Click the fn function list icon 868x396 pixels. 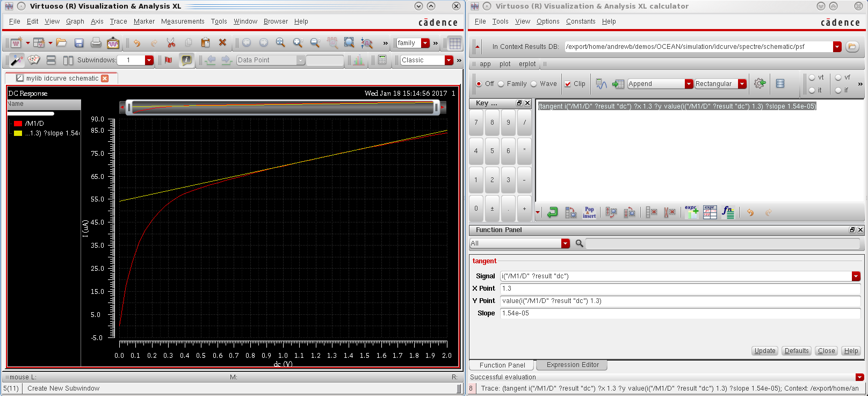[728, 212]
